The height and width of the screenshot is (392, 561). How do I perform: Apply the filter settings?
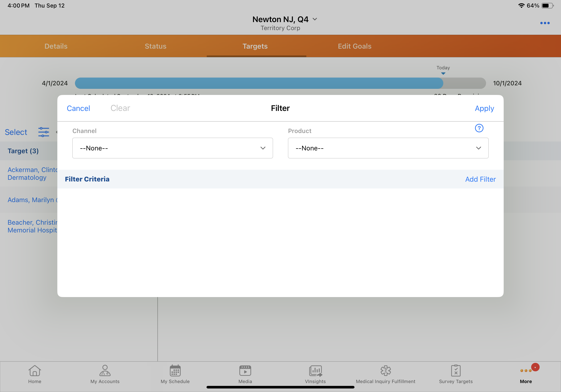pos(484,108)
